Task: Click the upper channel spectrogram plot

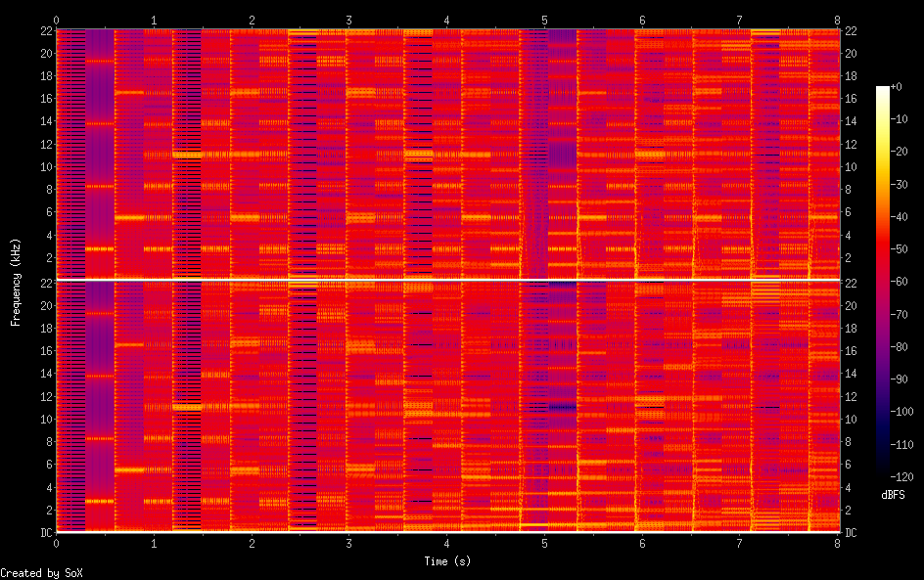Action: coord(448,154)
